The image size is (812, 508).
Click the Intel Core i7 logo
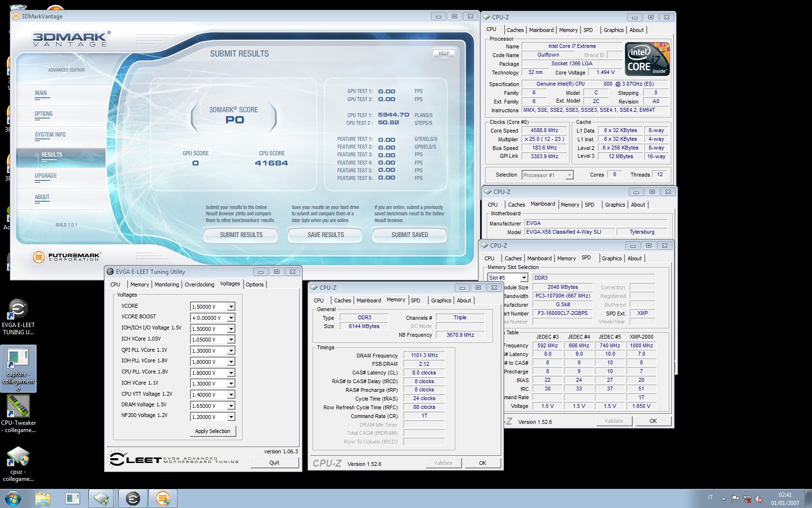(x=648, y=59)
